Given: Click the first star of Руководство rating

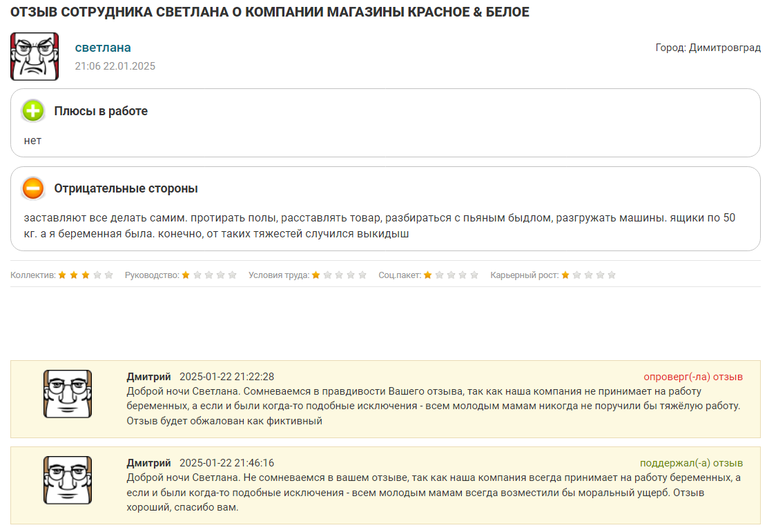Looking at the screenshot, I should click(186, 275).
